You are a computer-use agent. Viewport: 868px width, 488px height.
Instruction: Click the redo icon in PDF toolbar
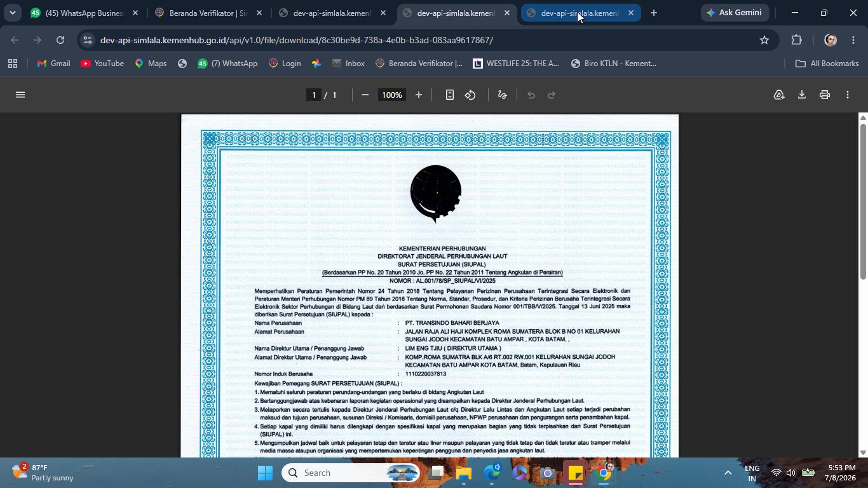click(552, 95)
